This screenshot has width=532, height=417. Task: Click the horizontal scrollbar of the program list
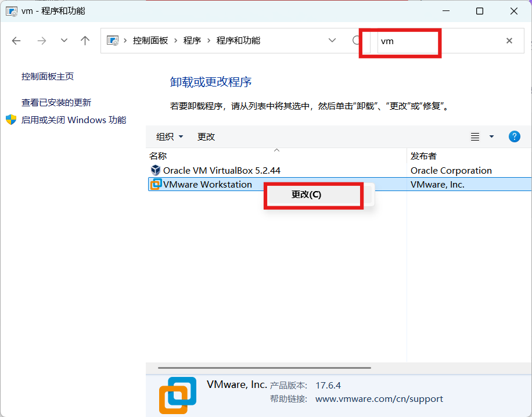pos(264,368)
